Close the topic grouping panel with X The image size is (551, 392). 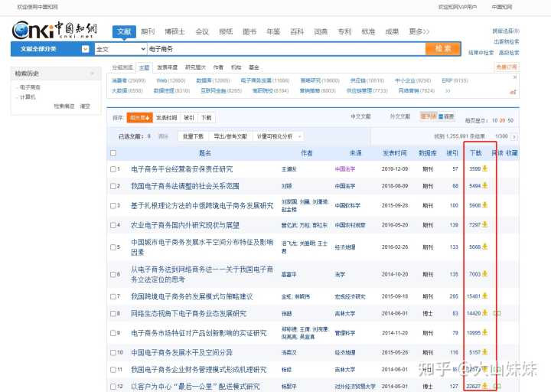pyautogui.click(x=515, y=77)
